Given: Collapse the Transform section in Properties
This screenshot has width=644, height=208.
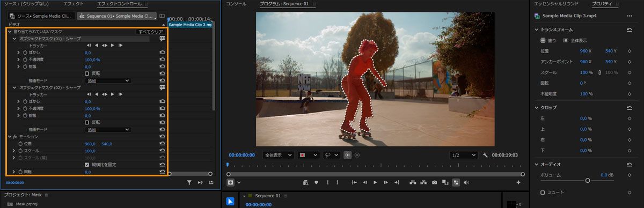Looking at the screenshot, I should [x=536, y=30].
